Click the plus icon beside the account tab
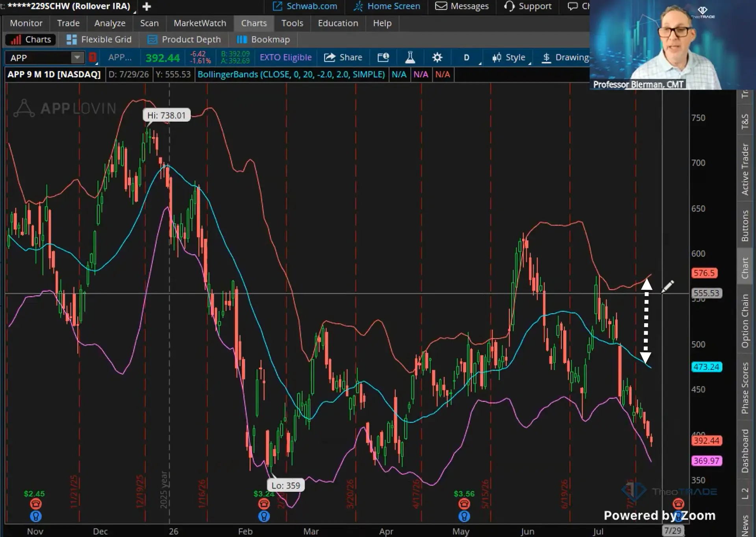Screen dimensions: 756x537 click(146, 6)
